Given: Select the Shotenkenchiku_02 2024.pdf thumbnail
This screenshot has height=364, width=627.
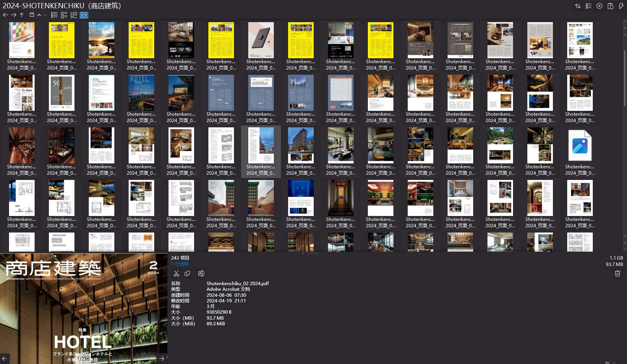Looking at the screenshot, I should (x=261, y=152).
